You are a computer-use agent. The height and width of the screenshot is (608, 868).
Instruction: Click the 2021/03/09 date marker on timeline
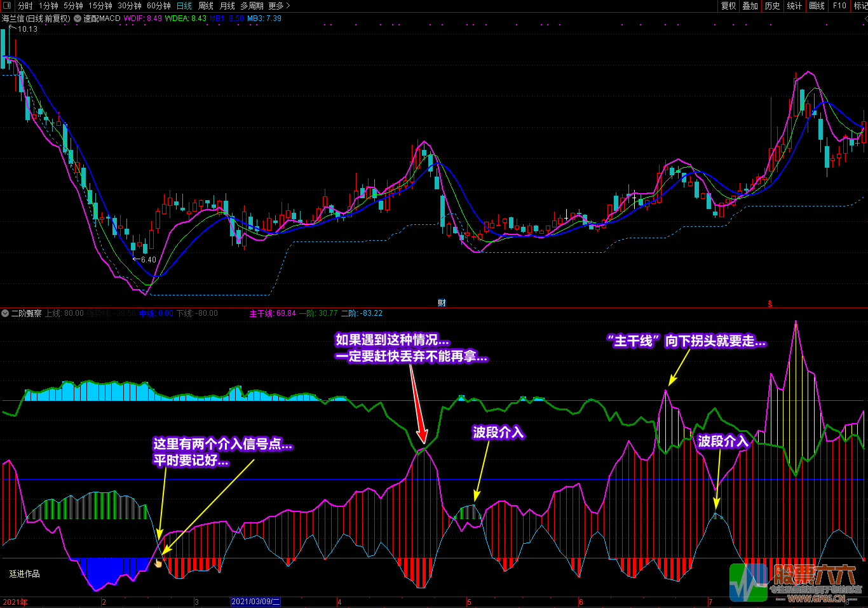point(255,602)
